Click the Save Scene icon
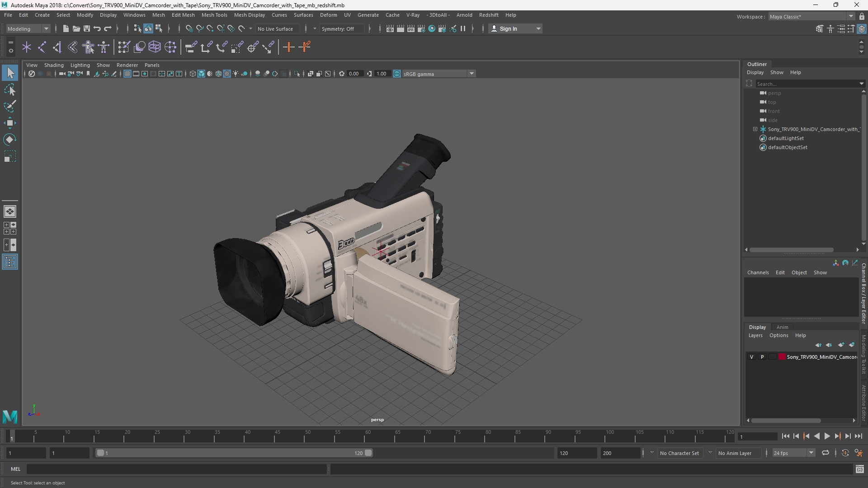 pos(86,28)
